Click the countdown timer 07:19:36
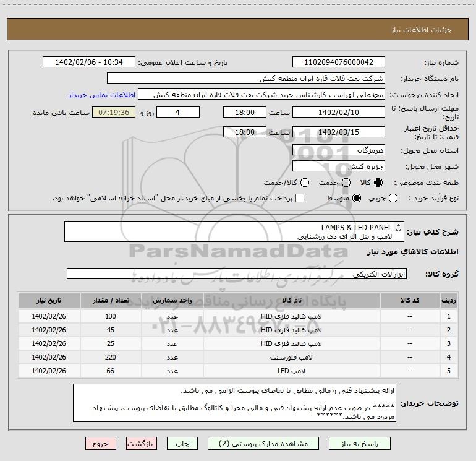476x461 pixels. coord(114,112)
